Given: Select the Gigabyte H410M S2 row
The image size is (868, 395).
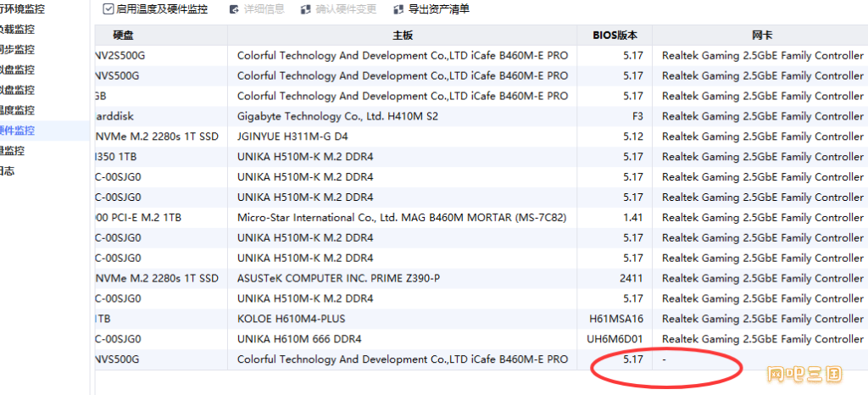Looking at the screenshot, I should point(481,116).
